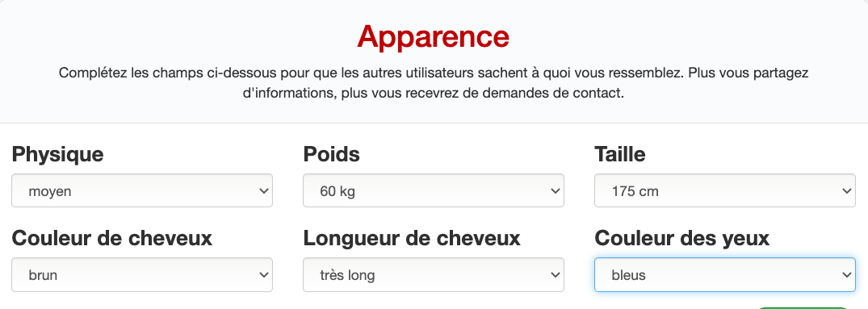
Task: Open the Poids dropdown showing 60 kg
Action: [434, 190]
